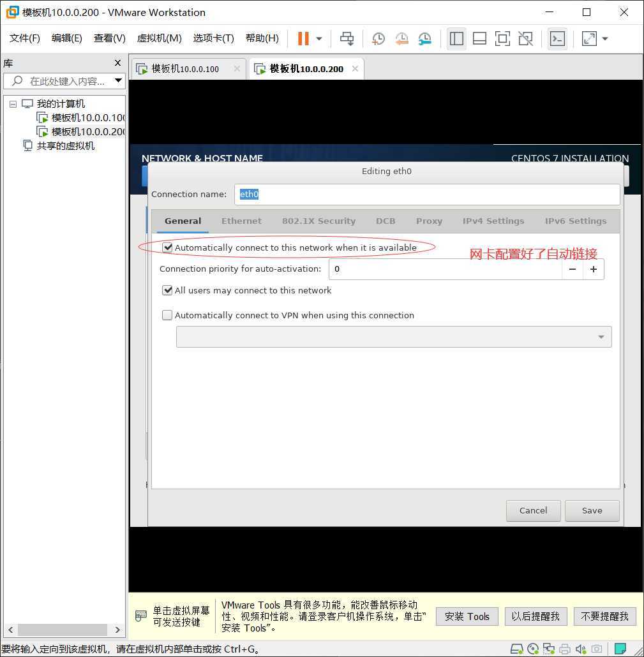Open the power options dropdown arrow
This screenshot has height=657, width=644.
coord(319,38)
